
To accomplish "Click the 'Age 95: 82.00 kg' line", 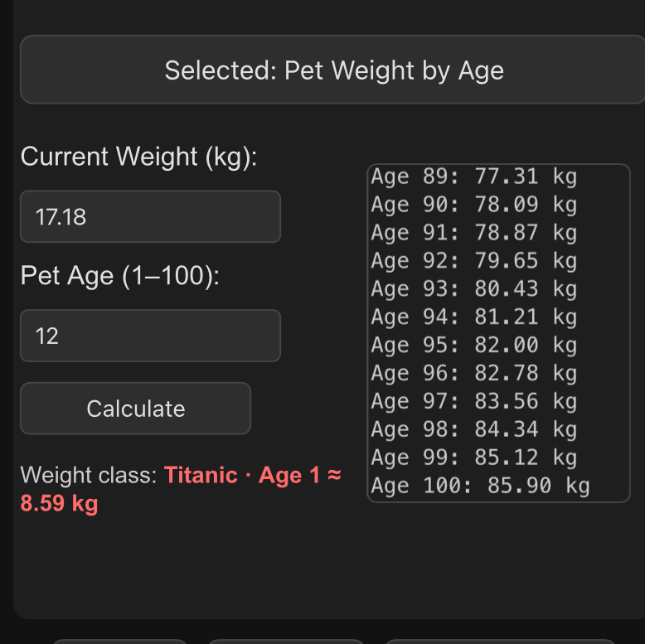I will click(x=473, y=346).
